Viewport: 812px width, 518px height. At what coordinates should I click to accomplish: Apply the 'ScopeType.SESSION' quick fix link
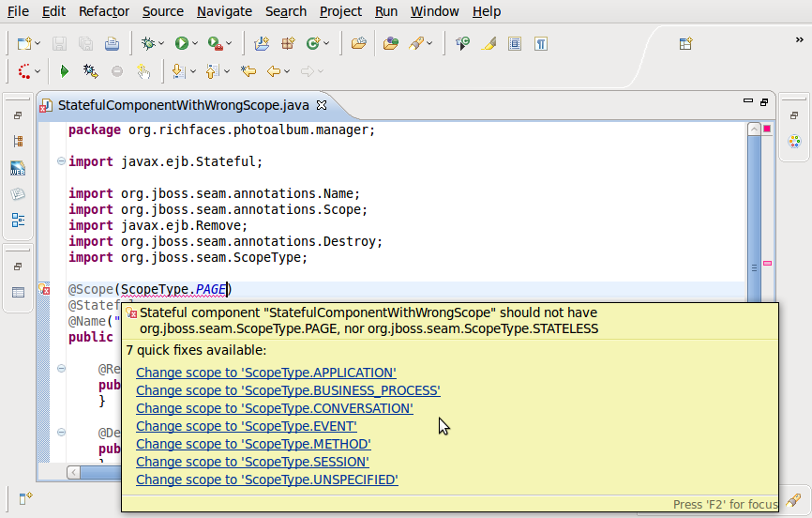[252, 462]
